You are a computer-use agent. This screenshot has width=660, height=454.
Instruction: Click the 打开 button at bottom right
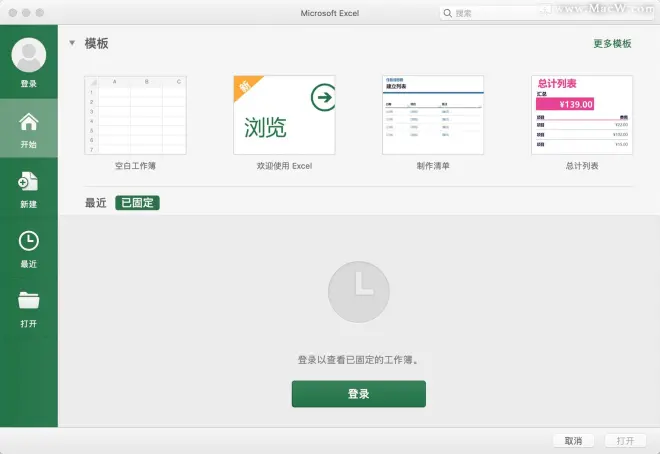[625, 441]
